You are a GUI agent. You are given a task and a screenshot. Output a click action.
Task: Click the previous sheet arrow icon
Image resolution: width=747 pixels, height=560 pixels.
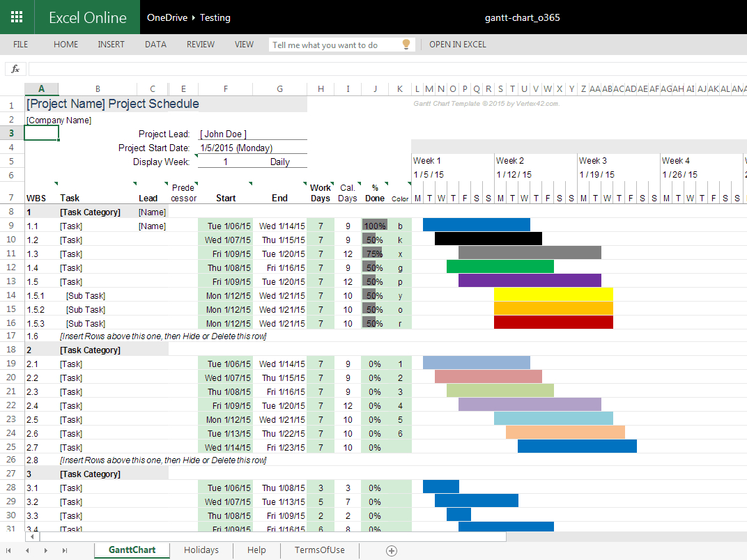pyautogui.click(x=26, y=550)
